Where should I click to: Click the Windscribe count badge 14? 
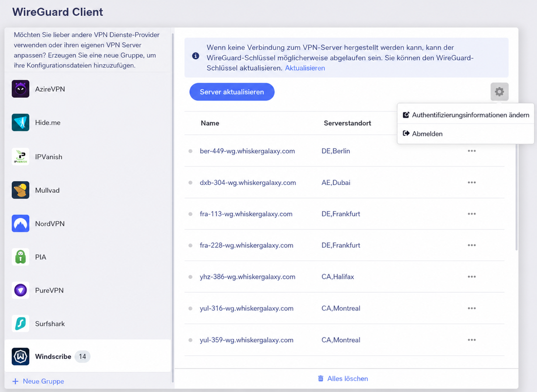coord(83,356)
